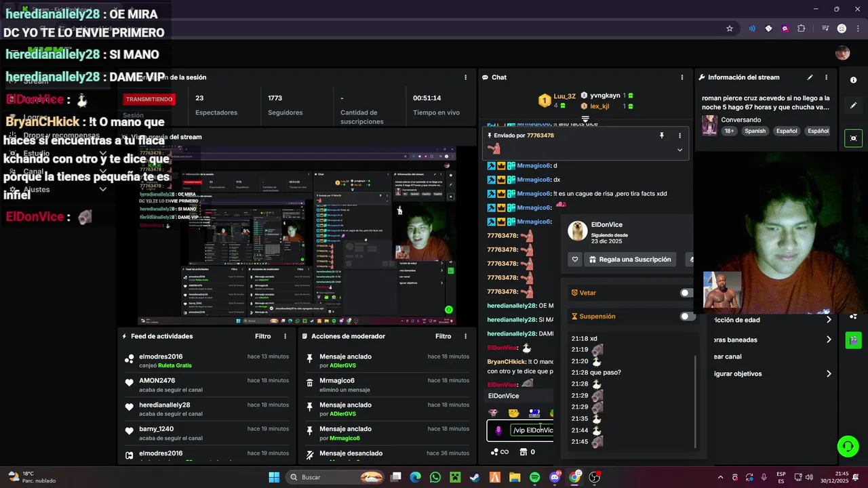Click the stream preview video
The width and height of the screenshot is (868, 488).
tap(296, 235)
